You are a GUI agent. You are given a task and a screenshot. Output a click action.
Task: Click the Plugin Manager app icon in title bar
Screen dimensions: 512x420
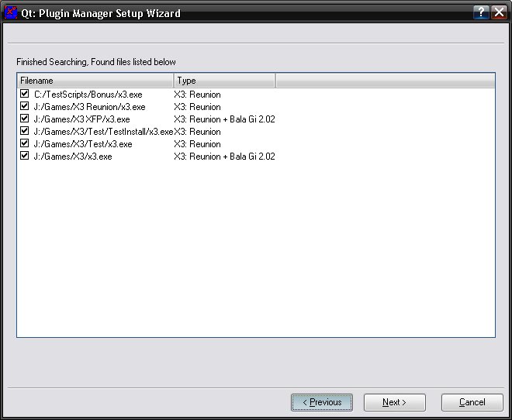[x=11, y=12]
